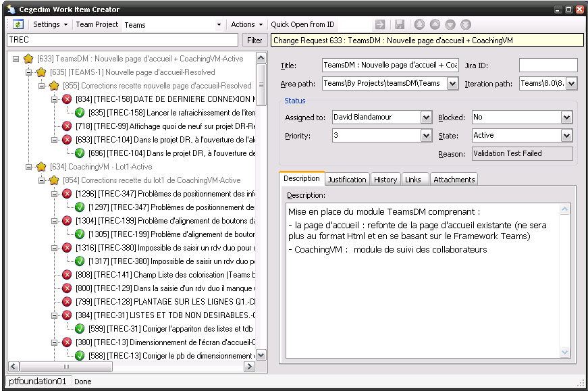The height and width of the screenshot is (391, 588).
Task: Select tree row [1317] [TREC-380] Impossible de saisir
Action: coord(171,261)
